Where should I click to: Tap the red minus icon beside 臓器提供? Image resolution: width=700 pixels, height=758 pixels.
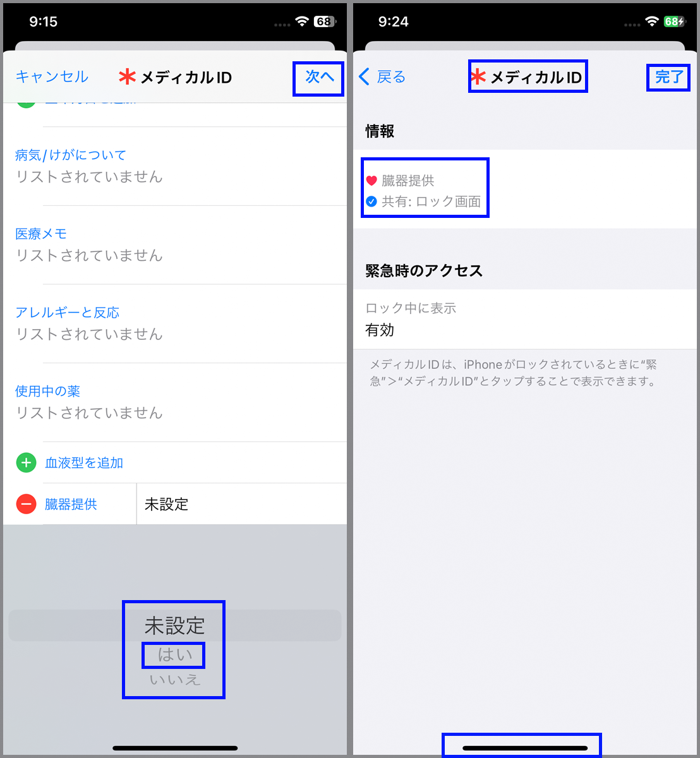click(26, 504)
